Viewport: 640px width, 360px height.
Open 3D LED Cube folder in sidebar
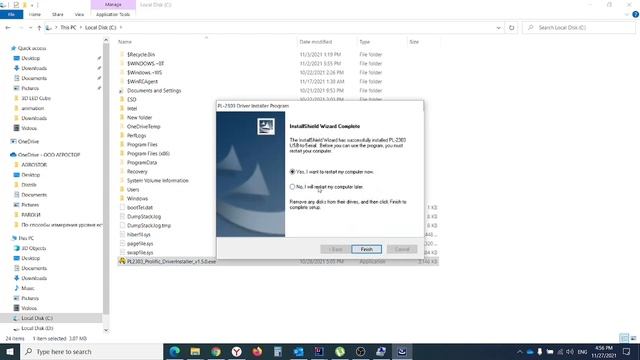click(x=36, y=98)
